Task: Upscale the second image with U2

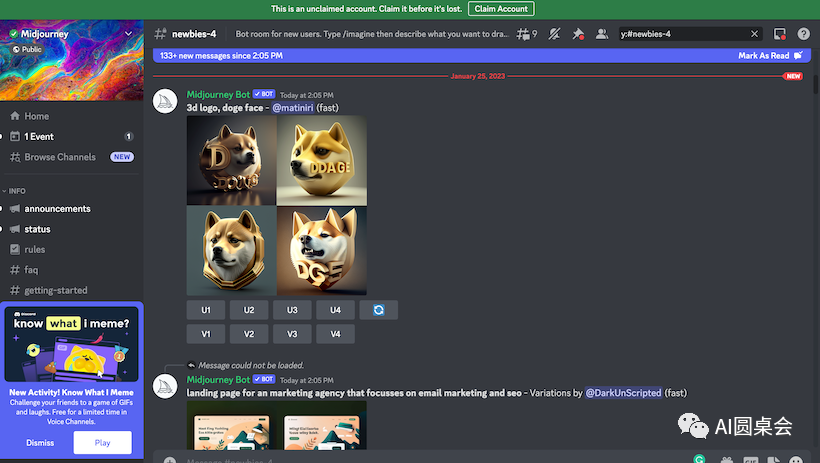Action: (249, 310)
